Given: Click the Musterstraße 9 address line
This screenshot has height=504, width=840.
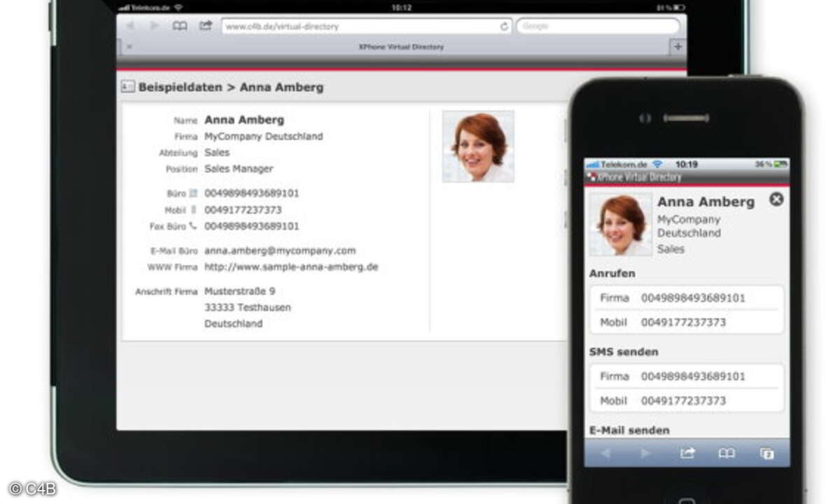Looking at the screenshot, I should click(239, 291).
